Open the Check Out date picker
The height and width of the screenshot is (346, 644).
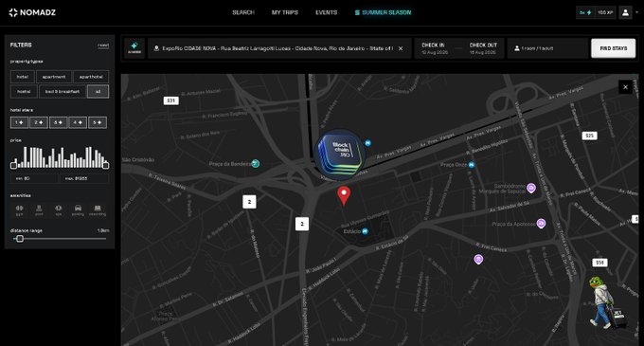(x=483, y=48)
